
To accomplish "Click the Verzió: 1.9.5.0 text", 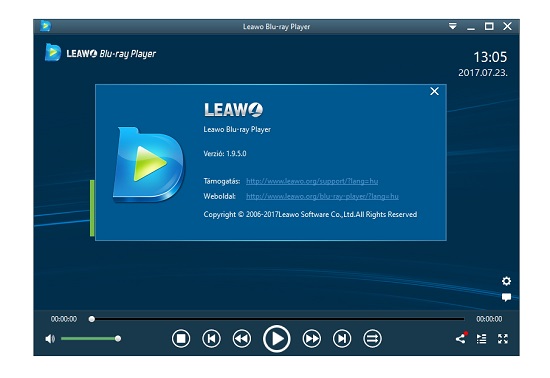I will pyautogui.click(x=225, y=154).
